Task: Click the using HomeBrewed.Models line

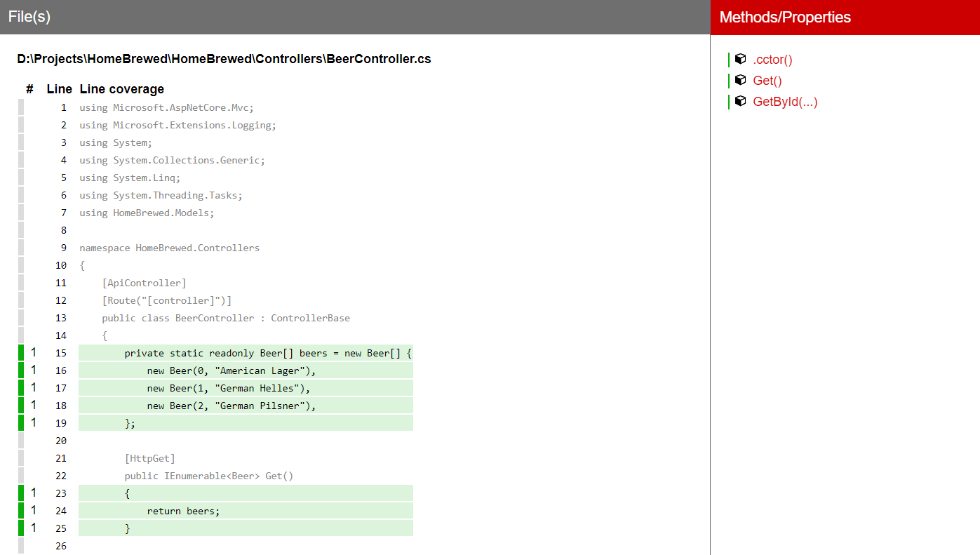Action: point(147,213)
